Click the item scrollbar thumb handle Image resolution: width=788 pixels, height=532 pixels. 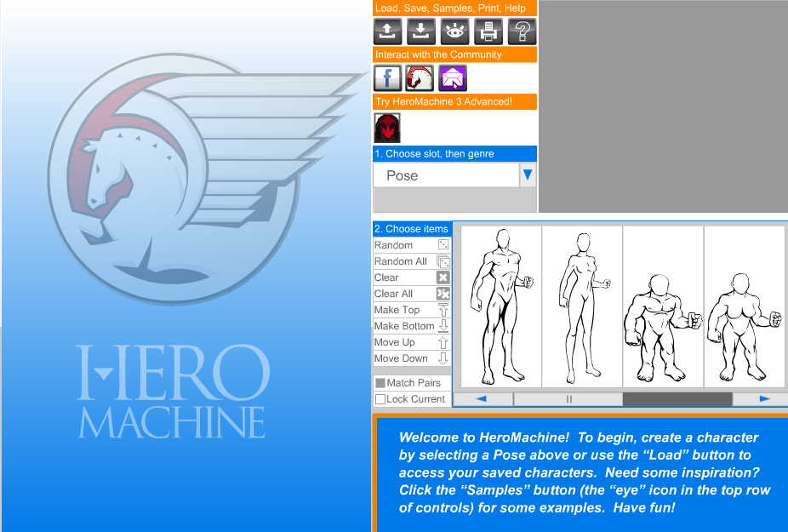pyautogui.click(x=568, y=399)
